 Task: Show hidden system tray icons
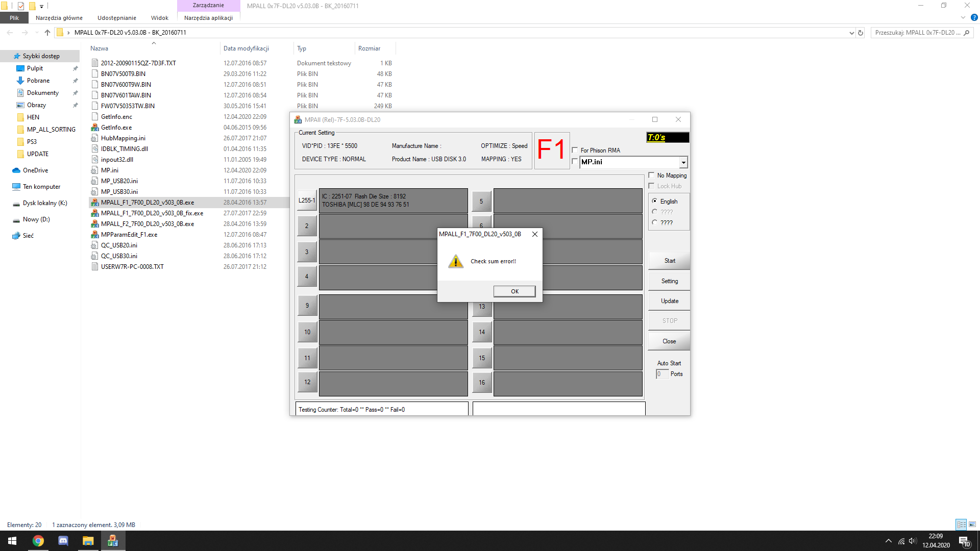pyautogui.click(x=889, y=541)
